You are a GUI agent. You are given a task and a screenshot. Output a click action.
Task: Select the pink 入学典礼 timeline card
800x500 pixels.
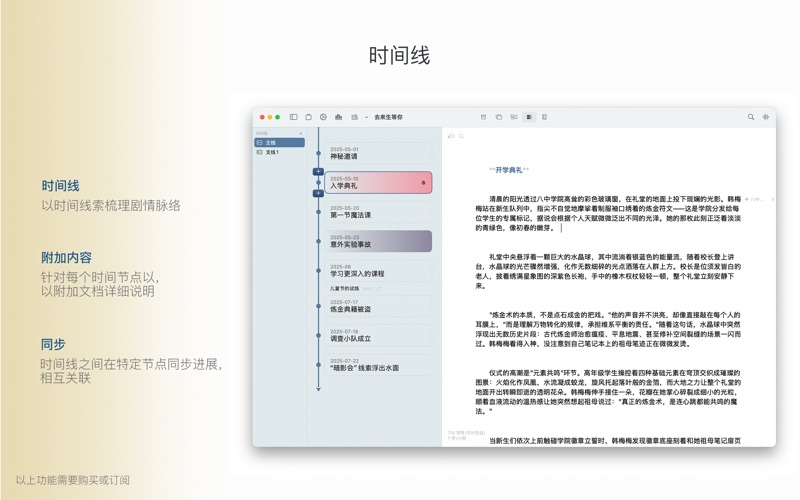(378, 182)
